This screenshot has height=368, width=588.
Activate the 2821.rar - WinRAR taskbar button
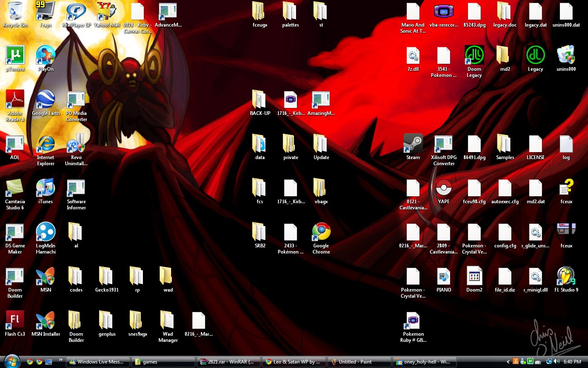coord(229,362)
